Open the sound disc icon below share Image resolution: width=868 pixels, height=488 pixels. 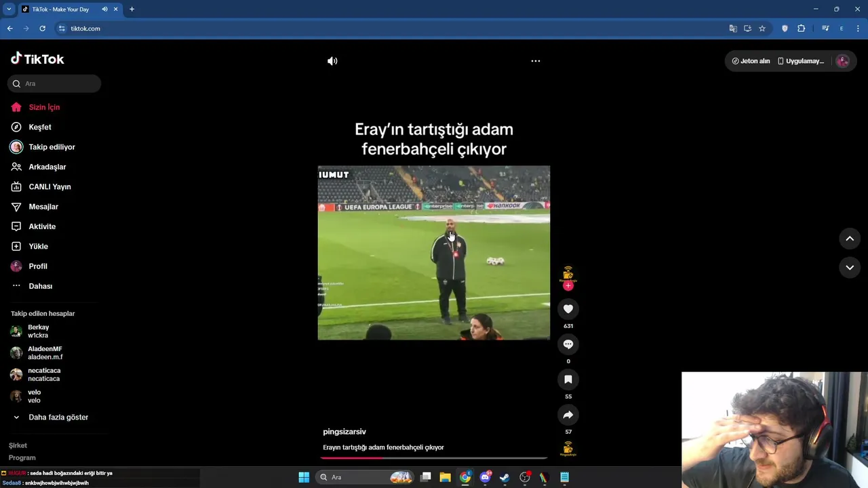(568, 449)
